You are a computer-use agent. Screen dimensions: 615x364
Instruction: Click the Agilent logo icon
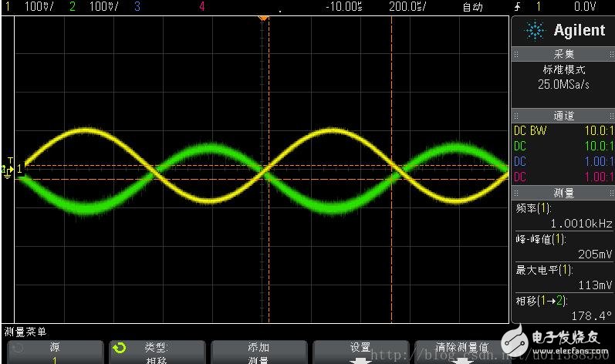tap(534, 31)
